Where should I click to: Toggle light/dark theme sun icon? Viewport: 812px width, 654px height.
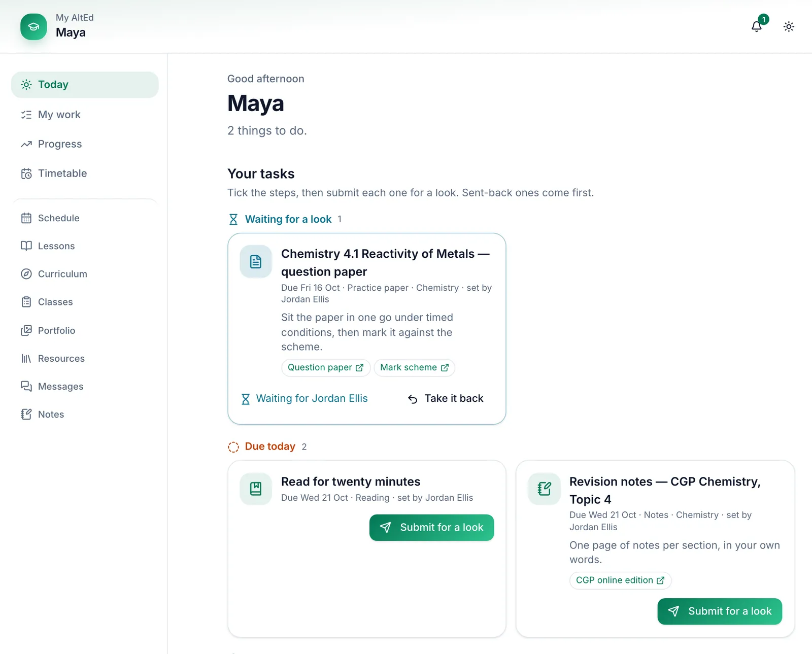[x=789, y=26]
